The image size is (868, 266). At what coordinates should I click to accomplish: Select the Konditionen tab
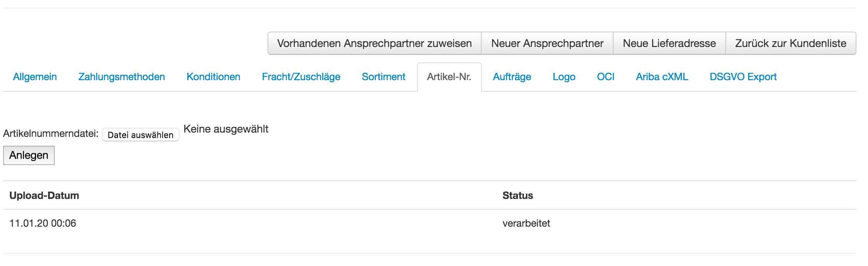coord(214,77)
